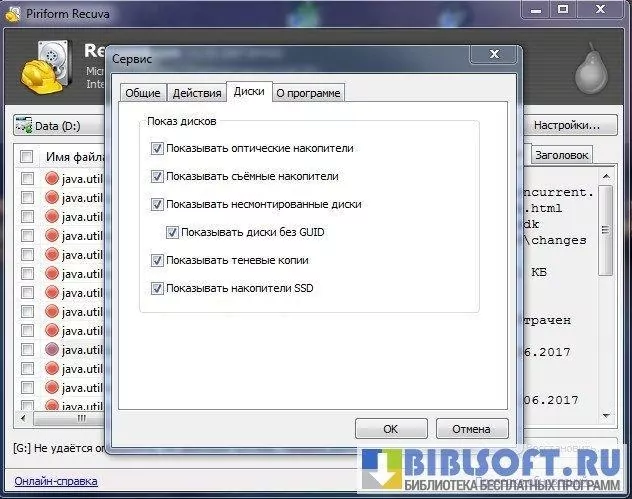Select the О программе tab
This screenshot has height=499, width=632.
tap(308, 93)
